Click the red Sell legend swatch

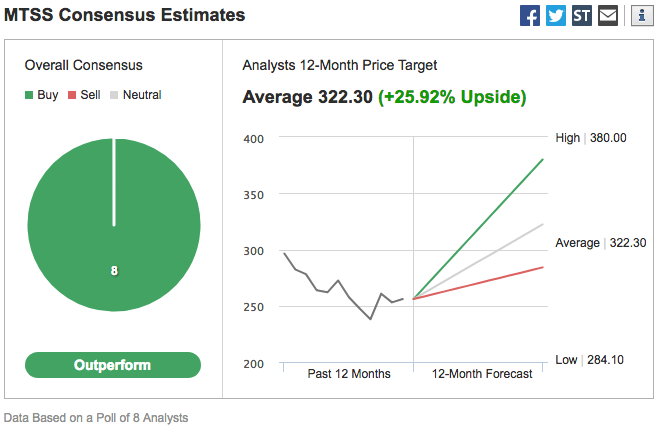click(71, 95)
